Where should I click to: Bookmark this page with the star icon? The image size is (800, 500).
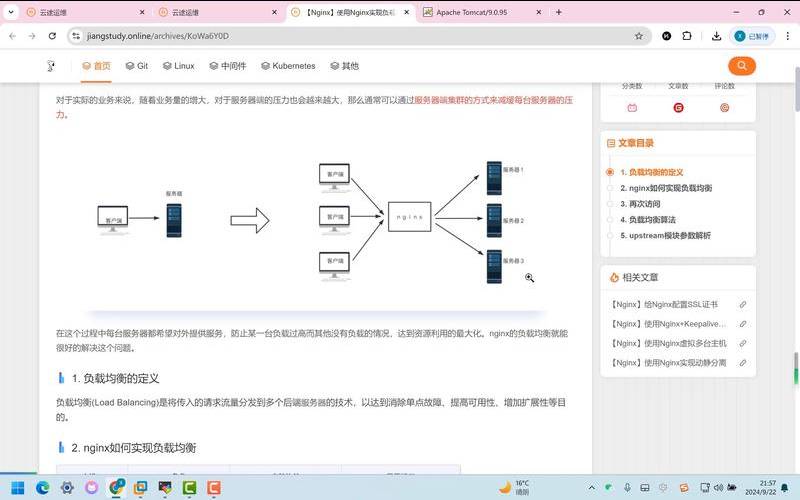coord(639,36)
